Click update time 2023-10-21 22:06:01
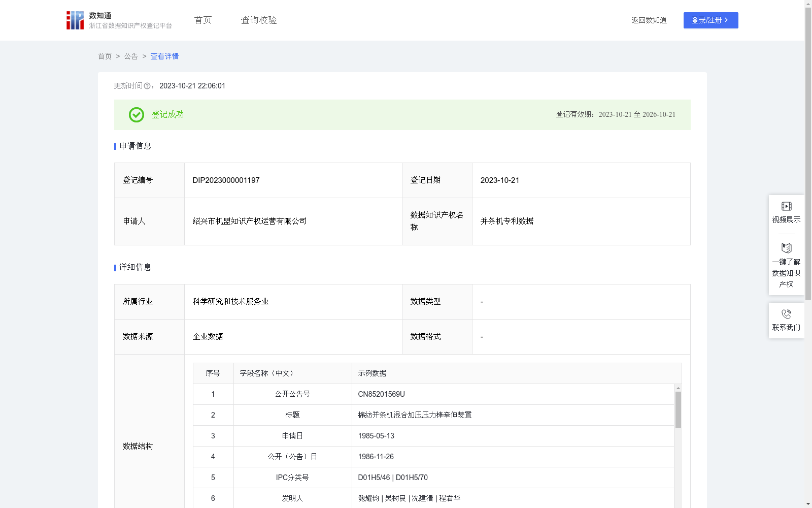This screenshot has height=508, width=812. (192, 86)
